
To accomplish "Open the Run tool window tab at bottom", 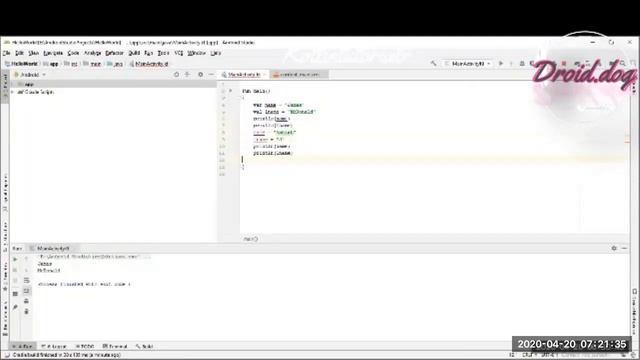I will point(22,346).
